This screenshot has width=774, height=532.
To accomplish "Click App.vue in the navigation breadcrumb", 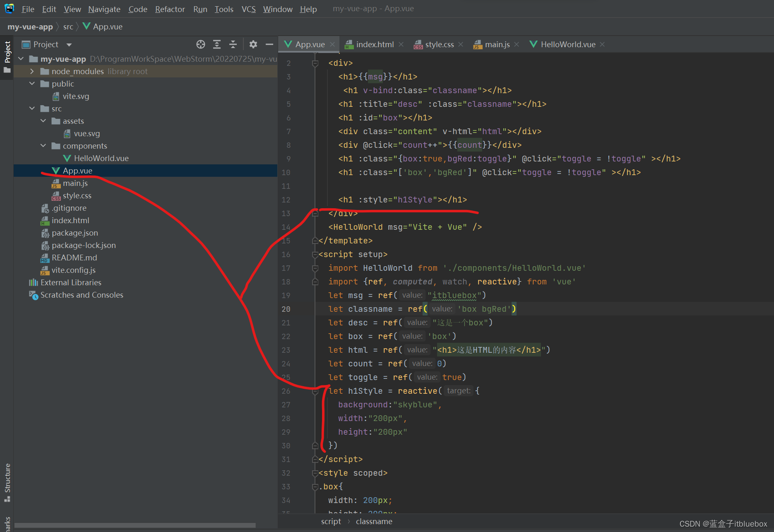I will 103,27.
